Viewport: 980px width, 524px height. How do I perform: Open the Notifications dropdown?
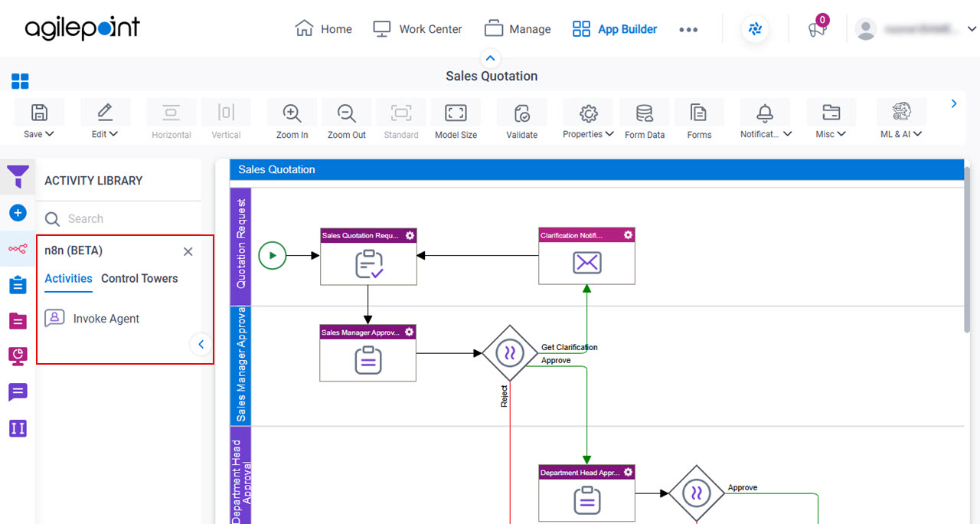coord(766,121)
